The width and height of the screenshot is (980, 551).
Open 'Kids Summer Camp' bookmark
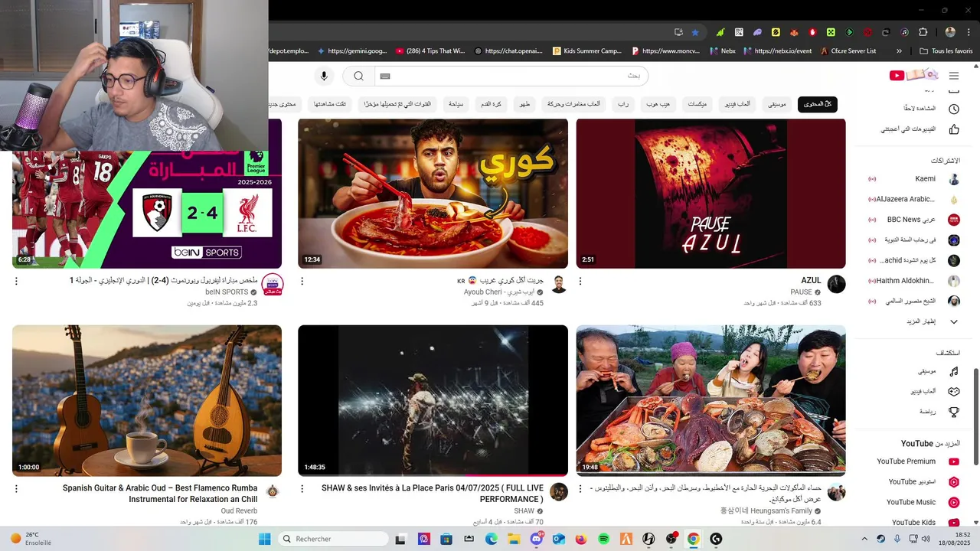tap(587, 51)
